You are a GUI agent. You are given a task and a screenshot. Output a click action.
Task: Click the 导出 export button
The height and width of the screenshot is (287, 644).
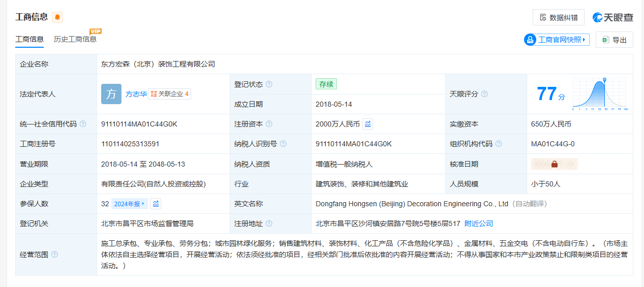coord(614,40)
